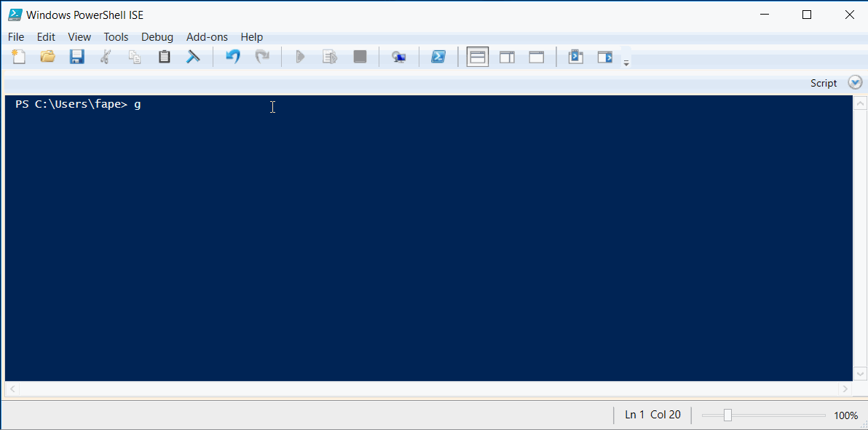
Task: Open New Remote PowerShell Tab icon
Action: click(398, 57)
